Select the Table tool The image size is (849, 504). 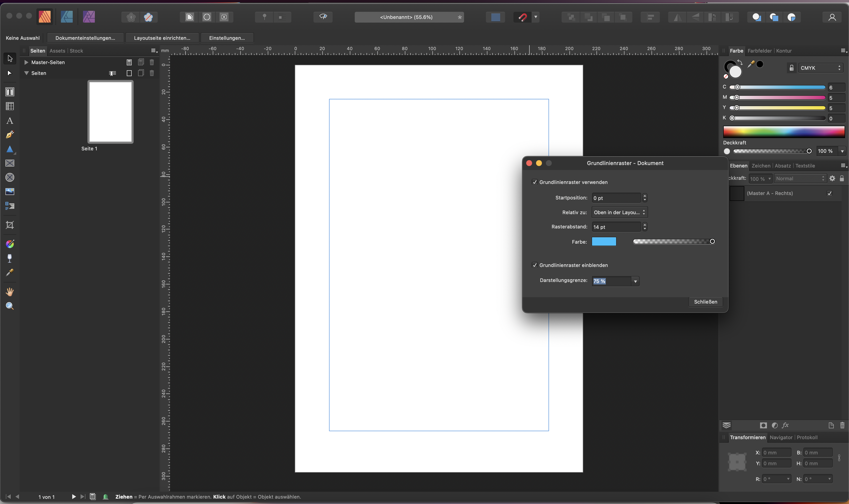coord(10,106)
